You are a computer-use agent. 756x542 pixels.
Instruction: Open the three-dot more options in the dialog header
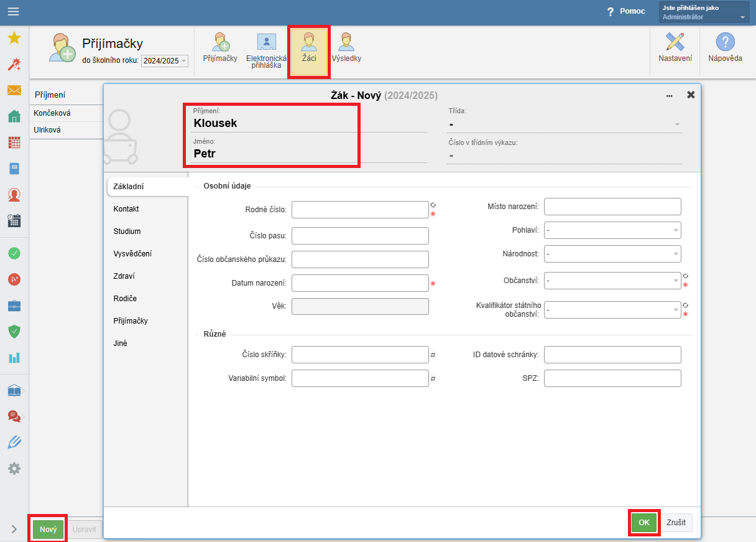pyautogui.click(x=670, y=96)
